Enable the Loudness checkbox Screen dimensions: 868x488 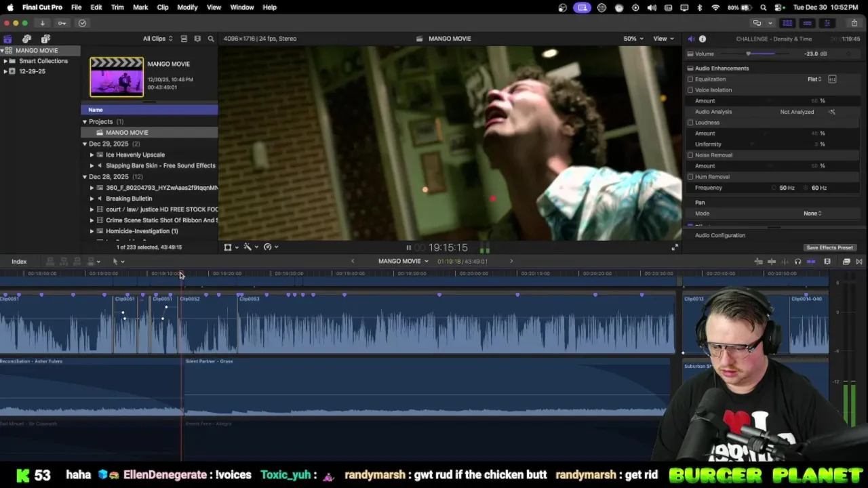coord(690,123)
